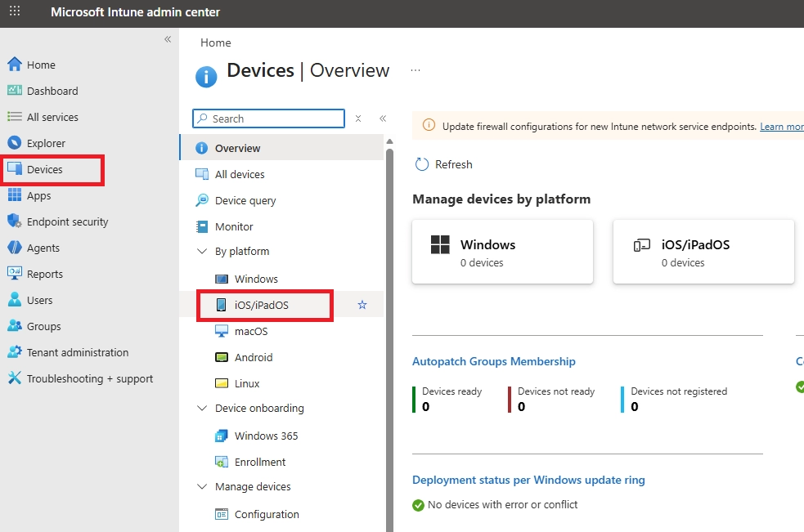Collapse the main navigation sidebar
The image size is (804, 532).
167,38
